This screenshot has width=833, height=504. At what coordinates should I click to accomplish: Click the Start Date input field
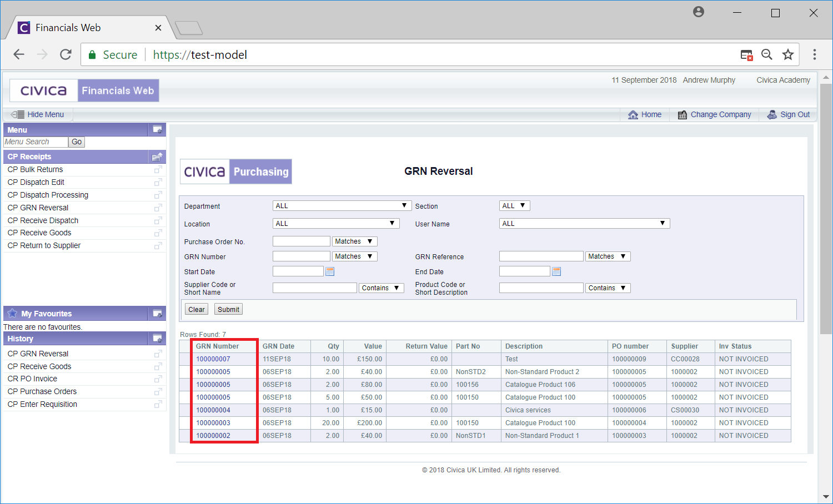298,271
